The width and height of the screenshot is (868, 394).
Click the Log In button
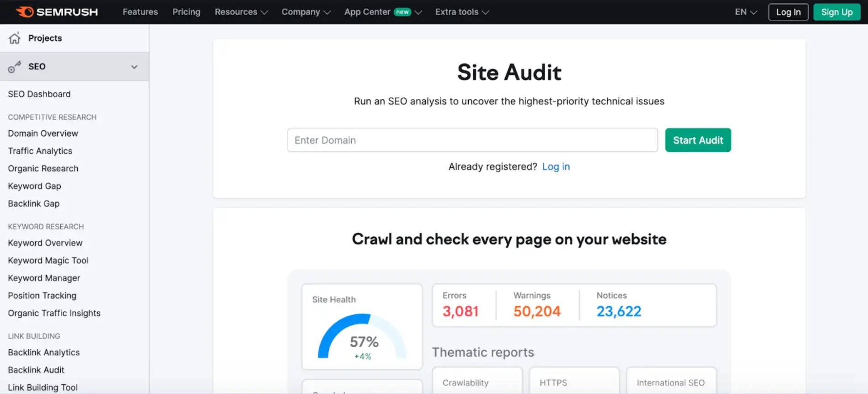point(789,12)
